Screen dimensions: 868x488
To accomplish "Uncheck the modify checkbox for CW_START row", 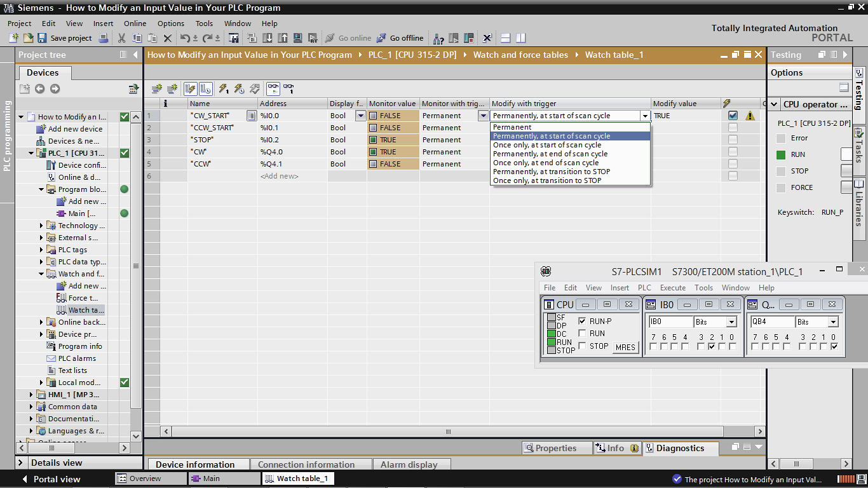I will click(x=733, y=116).
